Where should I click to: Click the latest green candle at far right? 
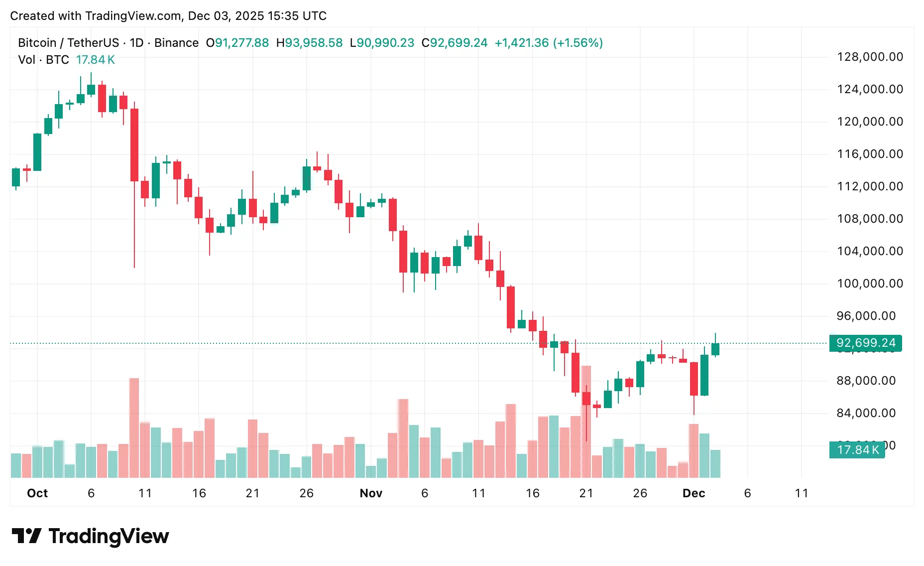(715, 349)
